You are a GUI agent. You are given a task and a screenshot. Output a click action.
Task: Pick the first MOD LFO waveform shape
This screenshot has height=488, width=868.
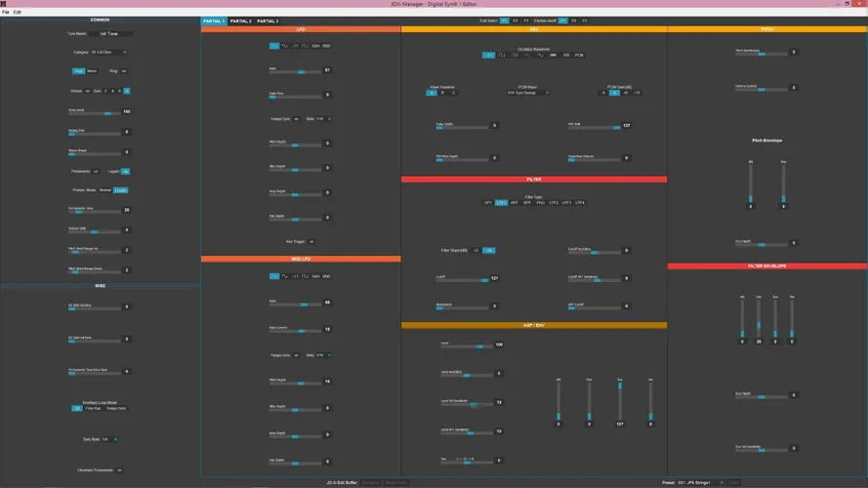[273, 276]
